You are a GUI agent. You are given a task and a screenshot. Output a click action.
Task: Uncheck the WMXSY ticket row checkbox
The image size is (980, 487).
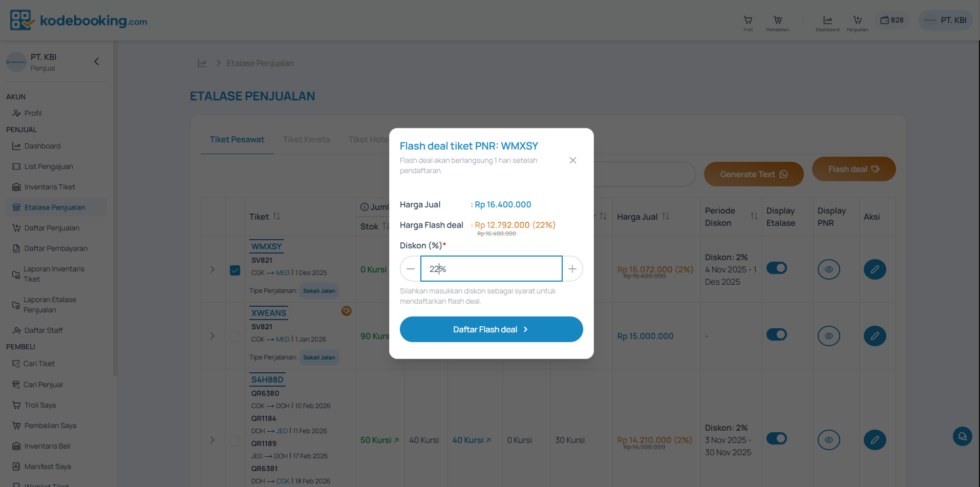click(x=235, y=270)
